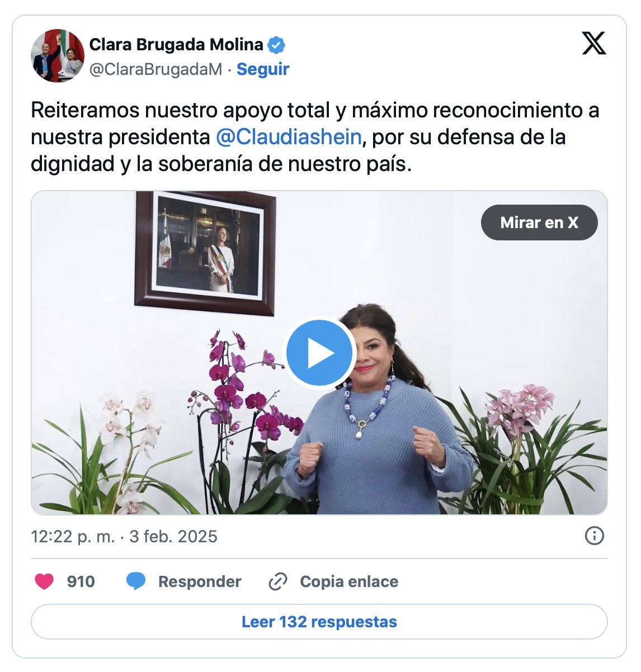Click the reply speech bubble icon

136,581
